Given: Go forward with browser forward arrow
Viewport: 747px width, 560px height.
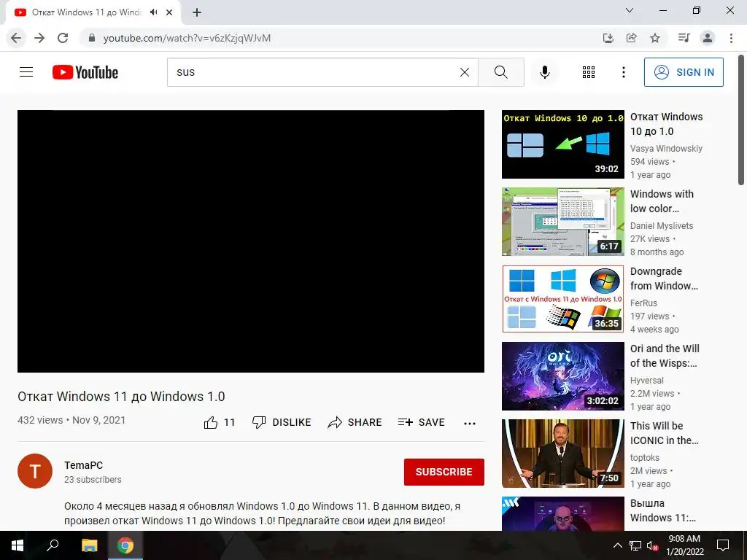Looking at the screenshot, I should click(x=39, y=38).
